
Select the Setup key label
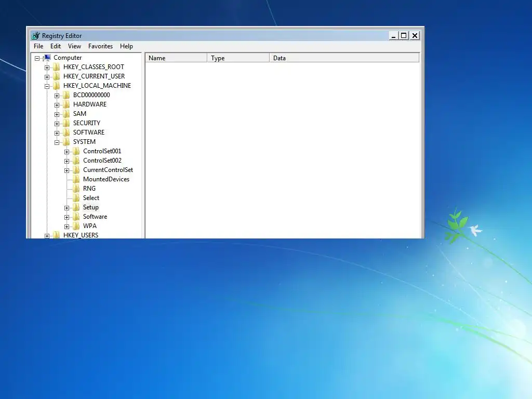tap(91, 207)
